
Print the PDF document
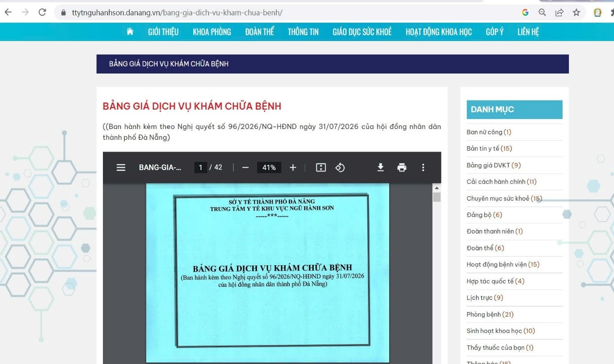(x=402, y=167)
